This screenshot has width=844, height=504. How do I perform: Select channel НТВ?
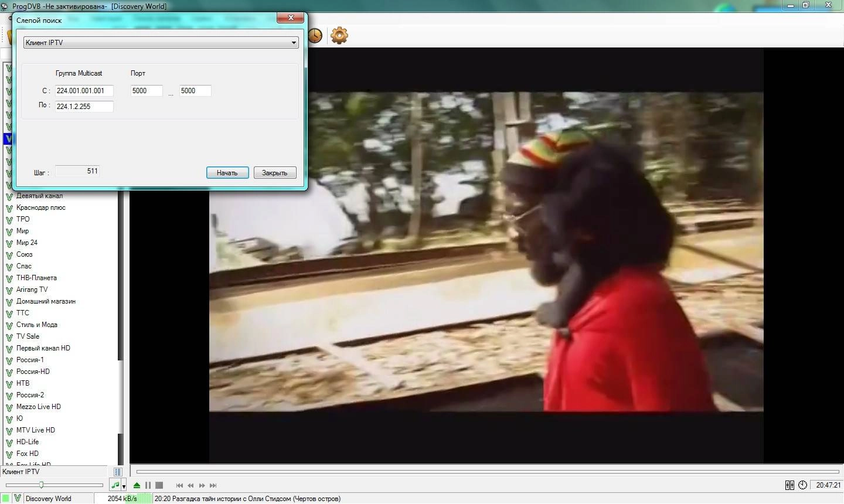pyautogui.click(x=23, y=383)
